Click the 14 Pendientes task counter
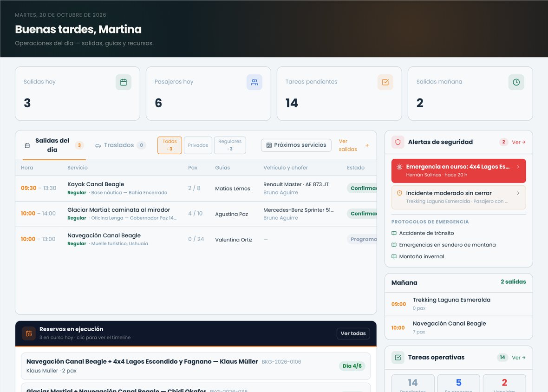 413,384
